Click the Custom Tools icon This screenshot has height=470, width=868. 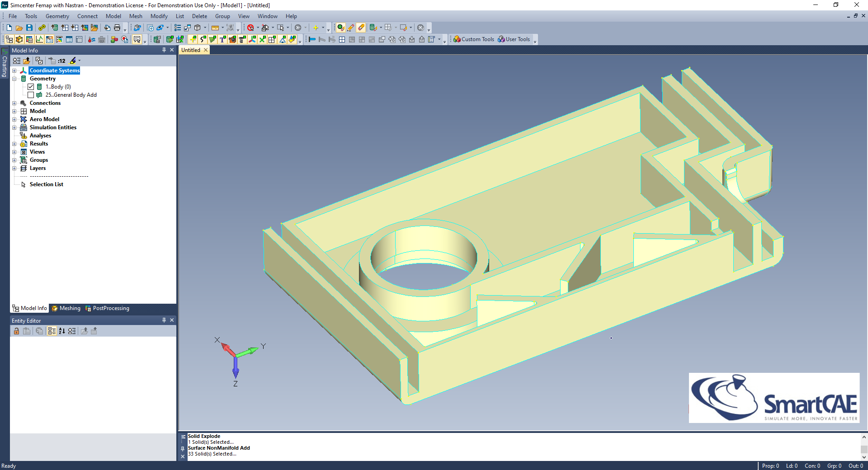tap(457, 39)
